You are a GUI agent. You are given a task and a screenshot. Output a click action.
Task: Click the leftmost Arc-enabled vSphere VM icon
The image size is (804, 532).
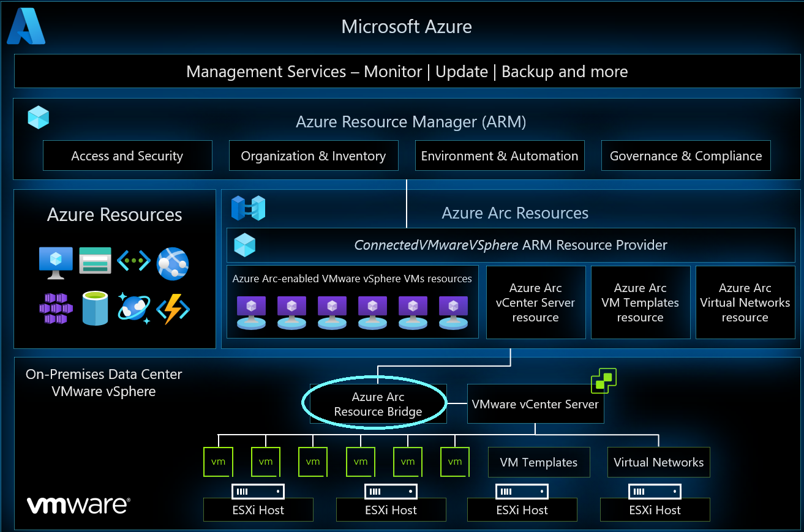pos(251,313)
